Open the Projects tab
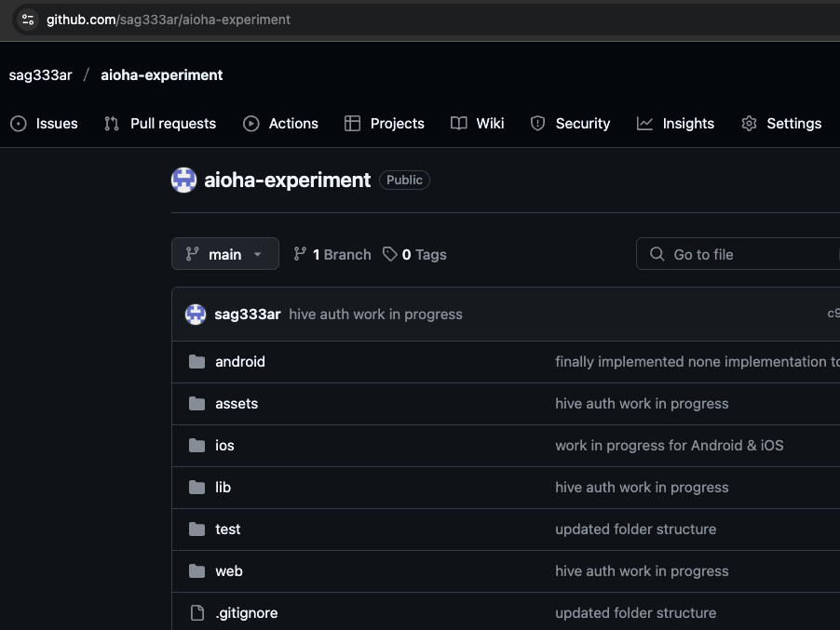This screenshot has height=630, width=840. pyautogui.click(x=384, y=124)
